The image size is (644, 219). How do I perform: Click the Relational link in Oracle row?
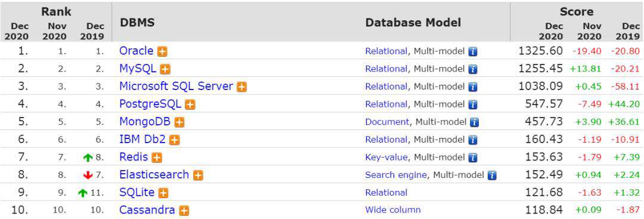386,51
